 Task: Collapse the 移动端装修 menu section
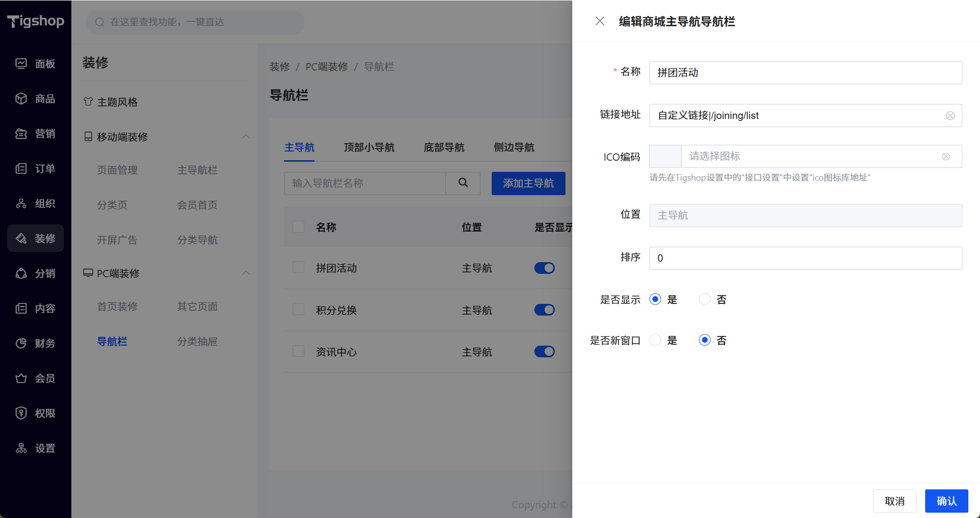point(246,137)
